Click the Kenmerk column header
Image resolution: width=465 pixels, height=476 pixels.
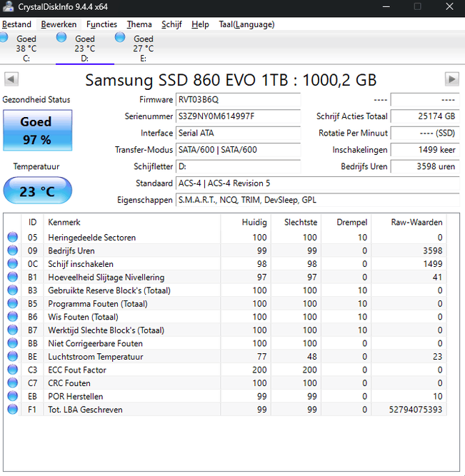[x=132, y=222]
